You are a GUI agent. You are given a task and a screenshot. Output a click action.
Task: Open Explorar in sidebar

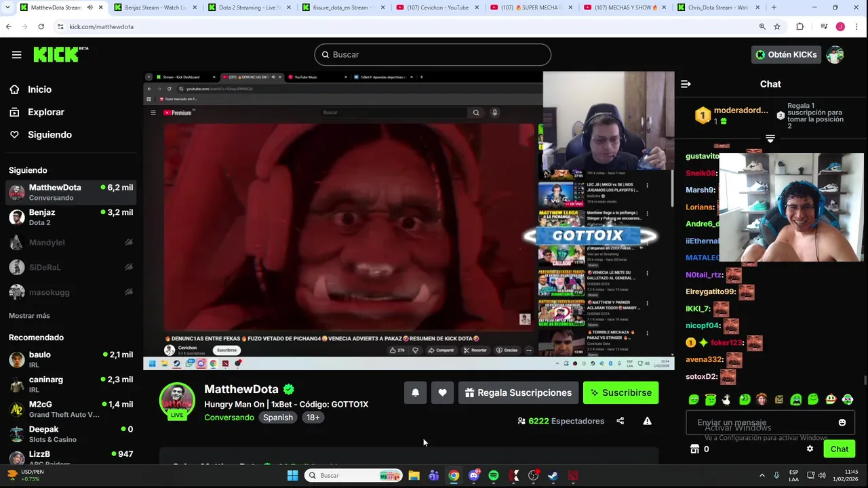click(46, 112)
